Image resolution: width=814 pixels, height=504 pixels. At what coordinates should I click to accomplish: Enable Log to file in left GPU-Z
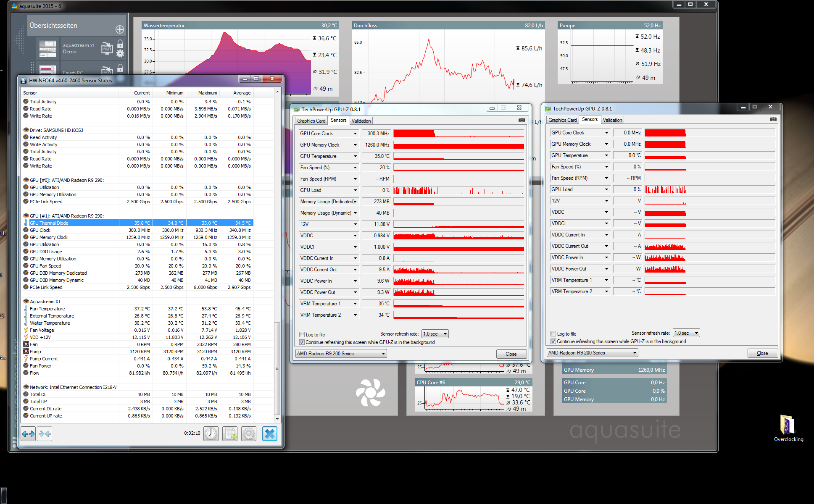click(x=302, y=335)
